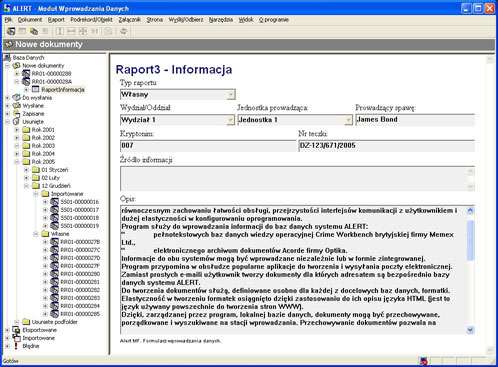
Task: Select the RaportInformacja tree item
Action: (x=63, y=90)
